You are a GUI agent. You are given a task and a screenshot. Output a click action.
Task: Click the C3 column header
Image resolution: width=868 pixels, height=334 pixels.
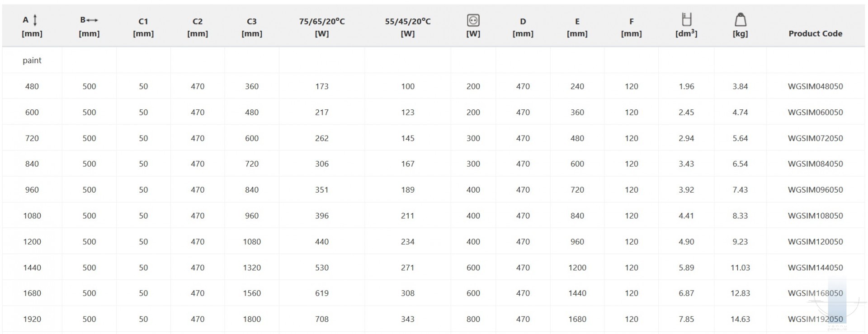click(252, 27)
